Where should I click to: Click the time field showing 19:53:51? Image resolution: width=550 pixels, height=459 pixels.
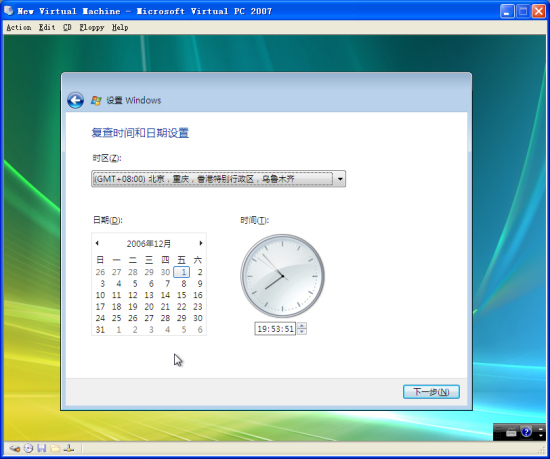coord(275,329)
